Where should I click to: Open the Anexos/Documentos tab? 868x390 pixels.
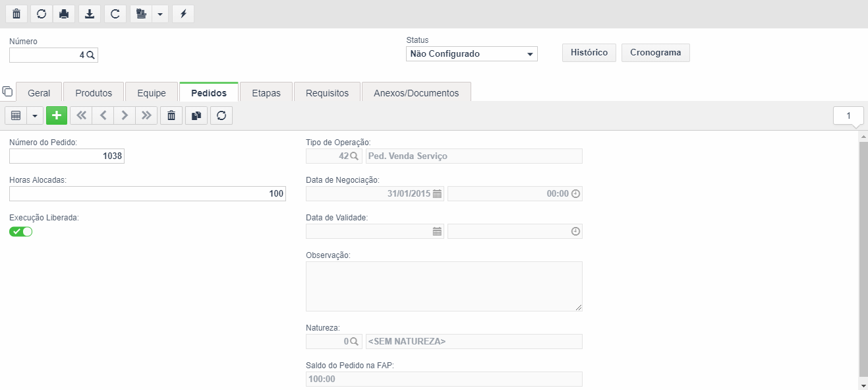tap(416, 93)
